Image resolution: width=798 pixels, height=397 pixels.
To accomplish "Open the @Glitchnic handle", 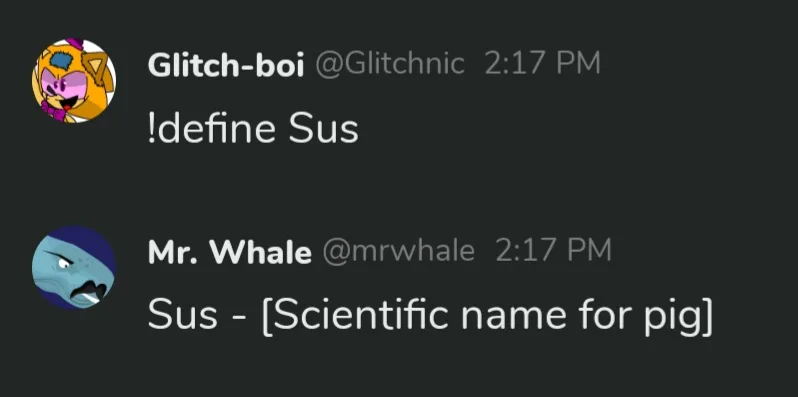I will click(x=390, y=65).
